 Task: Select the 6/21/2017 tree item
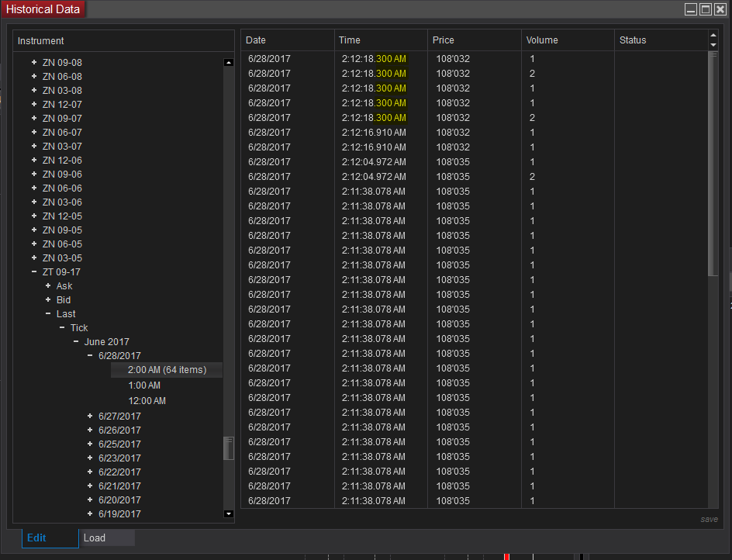pyautogui.click(x=119, y=486)
